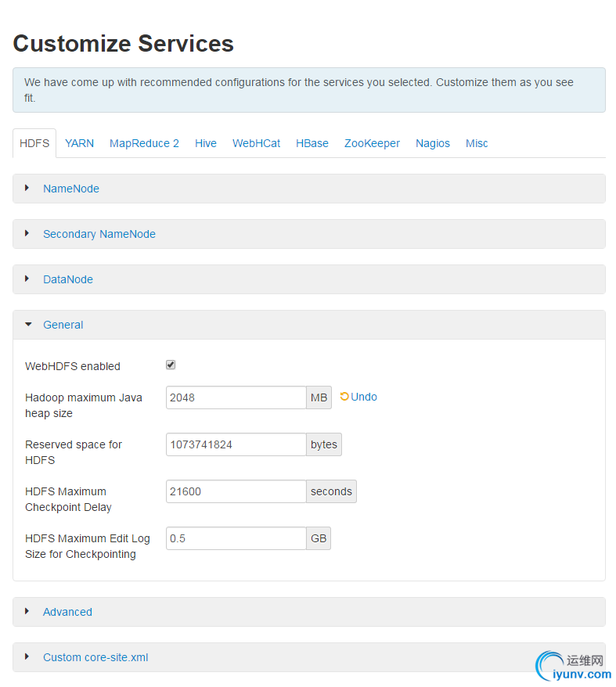Switch to the Nagios tab
Screen dimensions: 616x687
point(433,143)
